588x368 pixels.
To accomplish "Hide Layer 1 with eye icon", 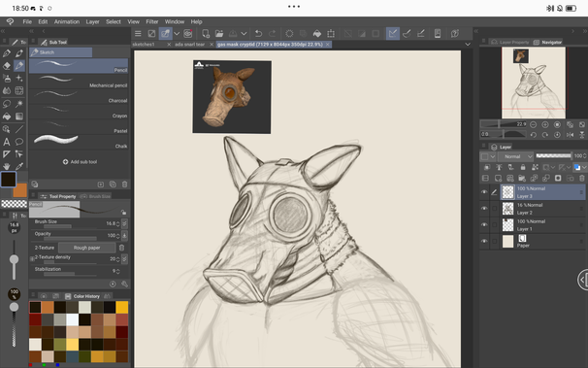I will [x=484, y=225].
